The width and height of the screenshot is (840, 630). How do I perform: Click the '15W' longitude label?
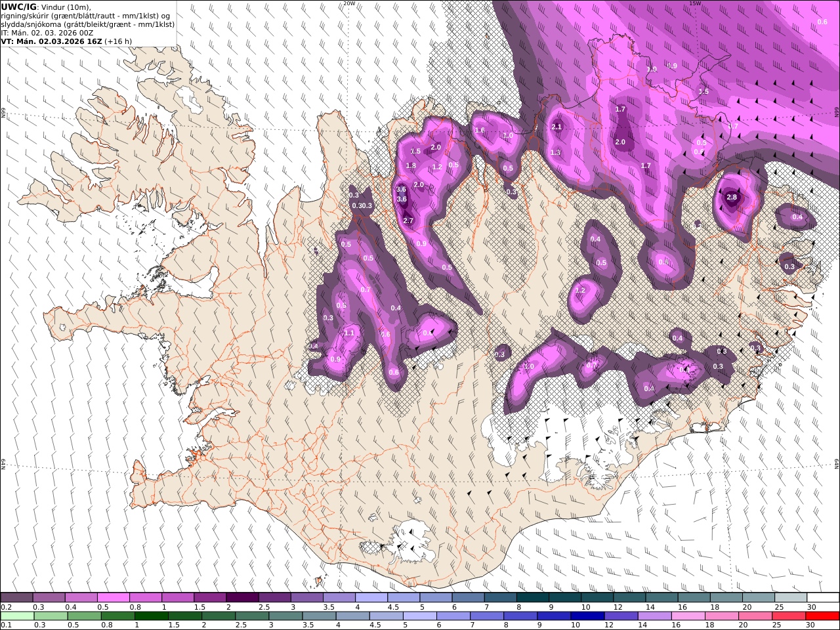tap(695, 3)
